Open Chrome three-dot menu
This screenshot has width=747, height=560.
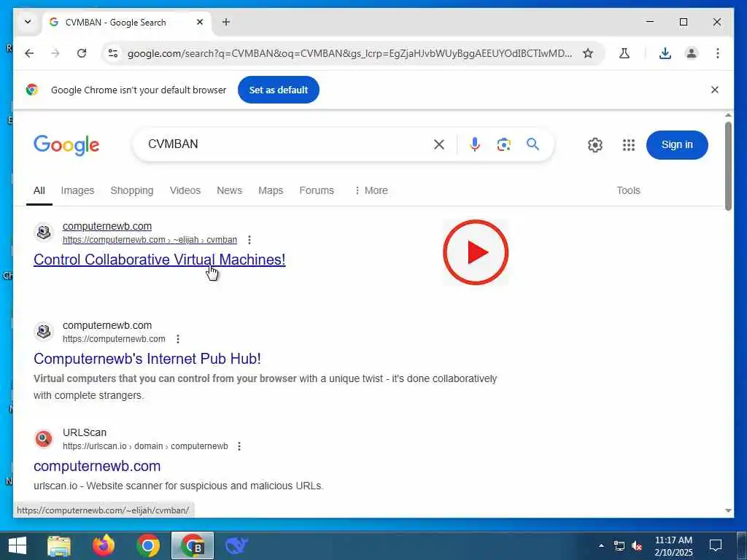click(718, 53)
